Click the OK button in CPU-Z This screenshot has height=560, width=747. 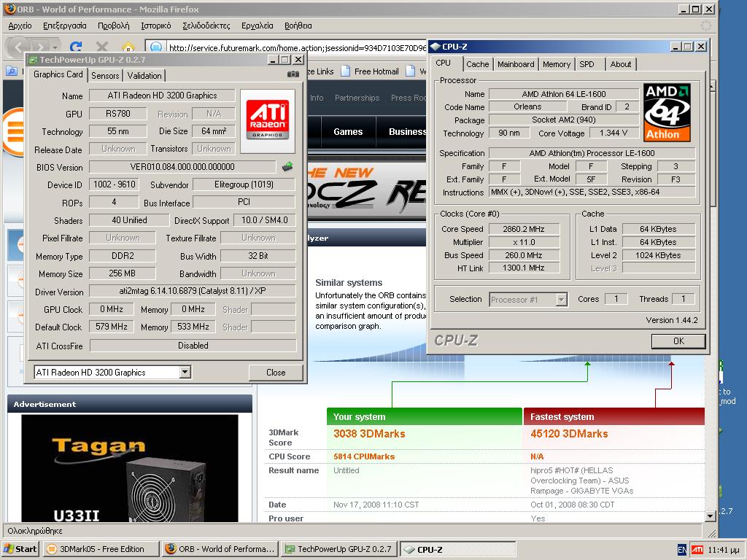point(678,341)
